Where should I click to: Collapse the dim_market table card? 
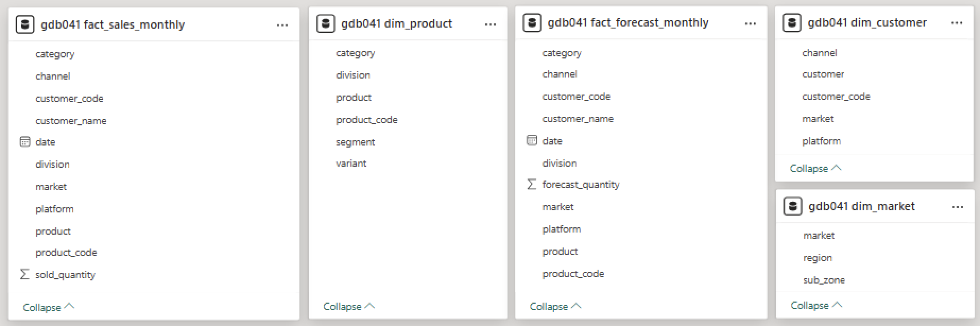[x=816, y=305]
